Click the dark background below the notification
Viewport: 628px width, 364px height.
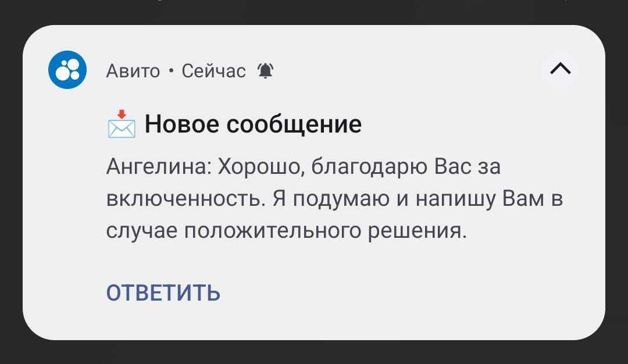(314, 352)
